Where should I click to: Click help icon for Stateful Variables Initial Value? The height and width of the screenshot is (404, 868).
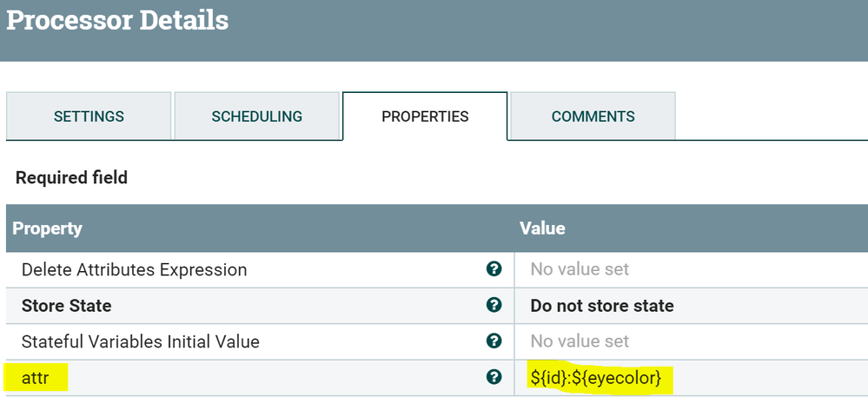[x=494, y=341]
